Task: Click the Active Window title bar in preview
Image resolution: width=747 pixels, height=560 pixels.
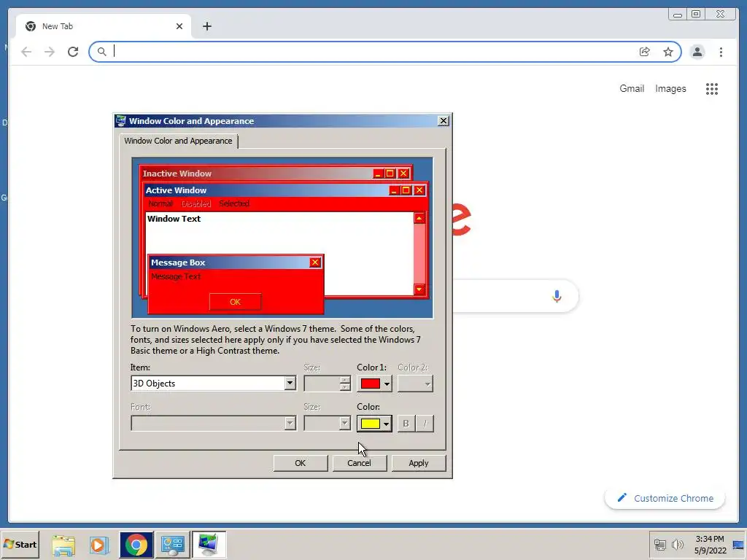Action: [x=285, y=190]
